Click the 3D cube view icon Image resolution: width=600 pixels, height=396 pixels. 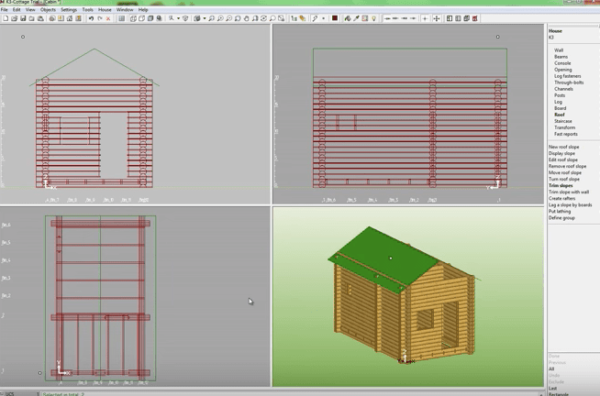pos(197,18)
